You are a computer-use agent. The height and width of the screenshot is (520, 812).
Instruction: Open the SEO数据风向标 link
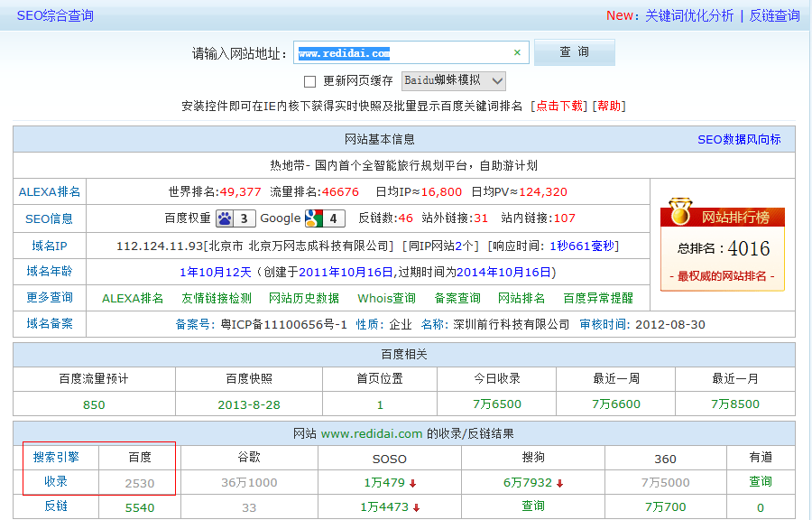pyautogui.click(x=739, y=139)
